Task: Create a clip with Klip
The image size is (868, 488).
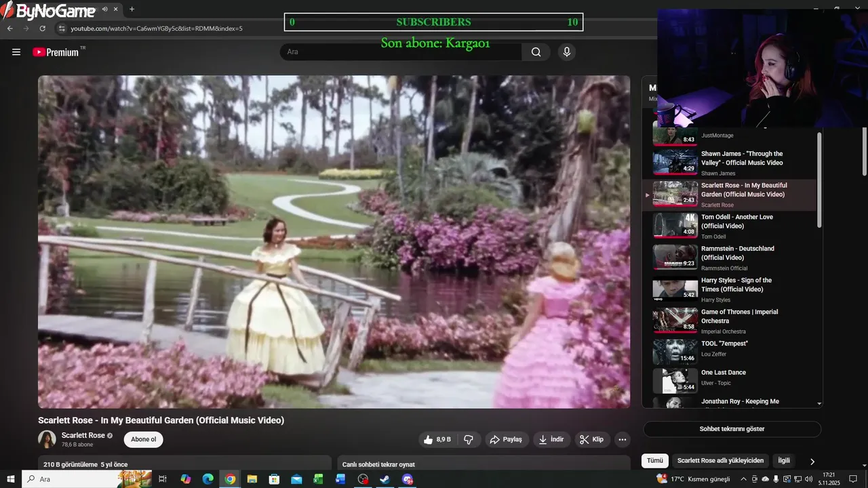Action: [593, 439]
